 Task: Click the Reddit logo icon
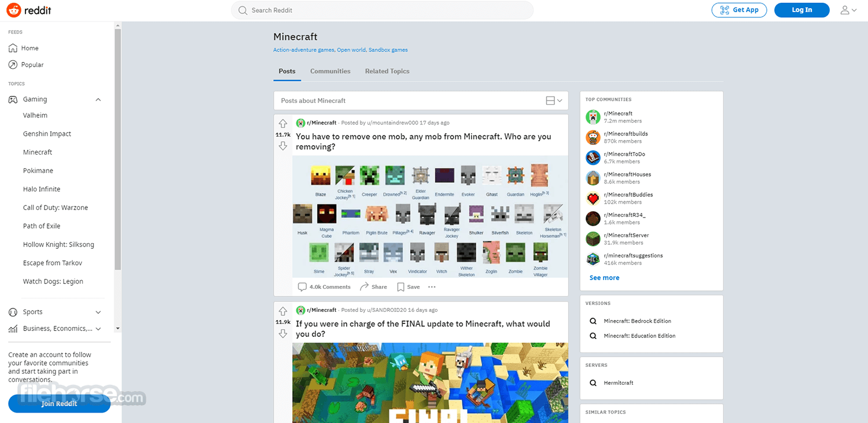click(x=14, y=10)
